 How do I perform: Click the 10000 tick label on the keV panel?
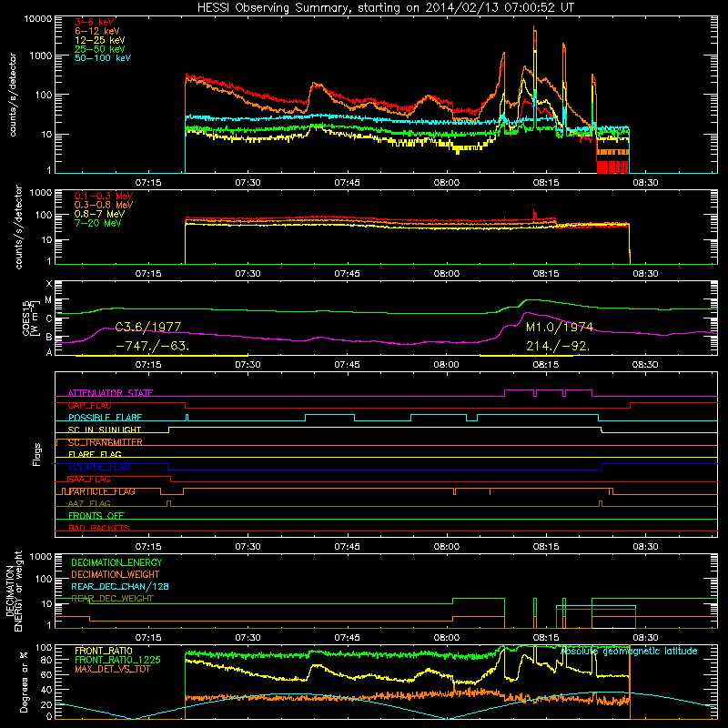coord(38,19)
